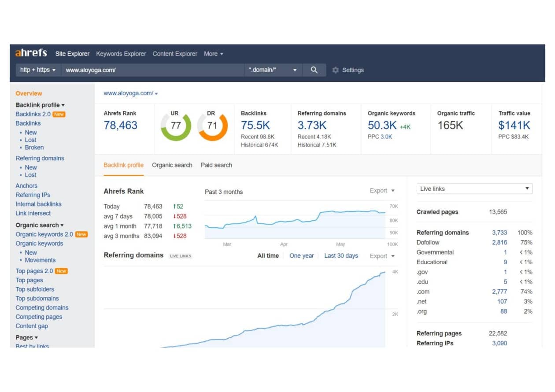Click the Referring domains count 3.73K
Viewport: 555px width, 392px height.
pos(312,126)
